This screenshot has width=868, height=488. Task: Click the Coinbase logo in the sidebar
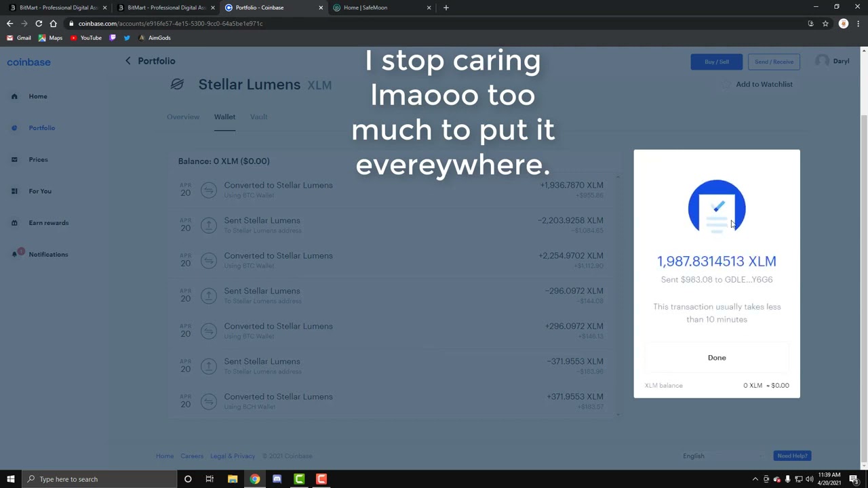pyautogui.click(x=28, y=62)
